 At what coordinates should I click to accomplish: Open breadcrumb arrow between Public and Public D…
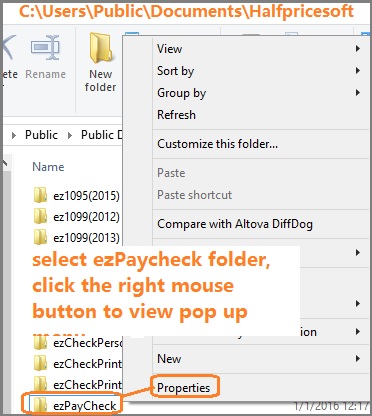70,136
